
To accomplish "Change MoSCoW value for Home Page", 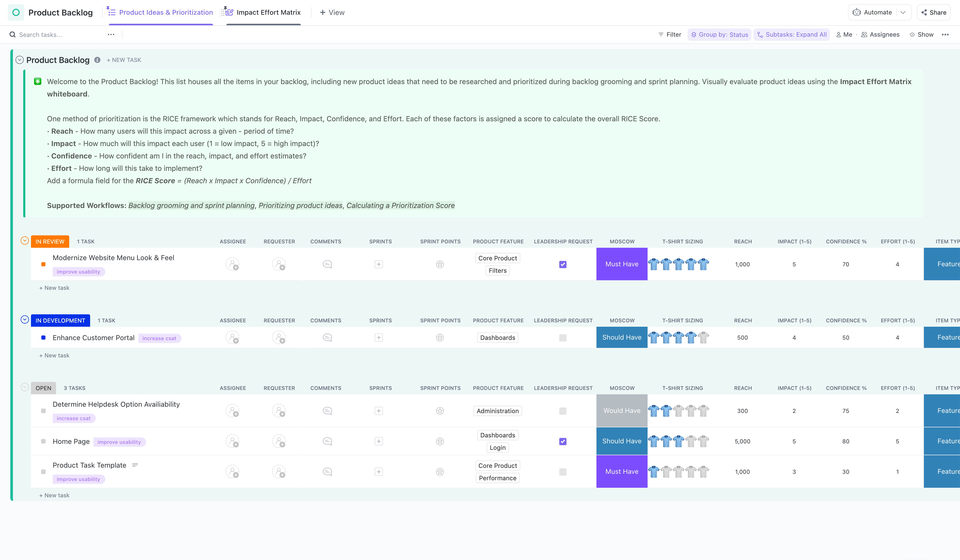I will 622,441.
